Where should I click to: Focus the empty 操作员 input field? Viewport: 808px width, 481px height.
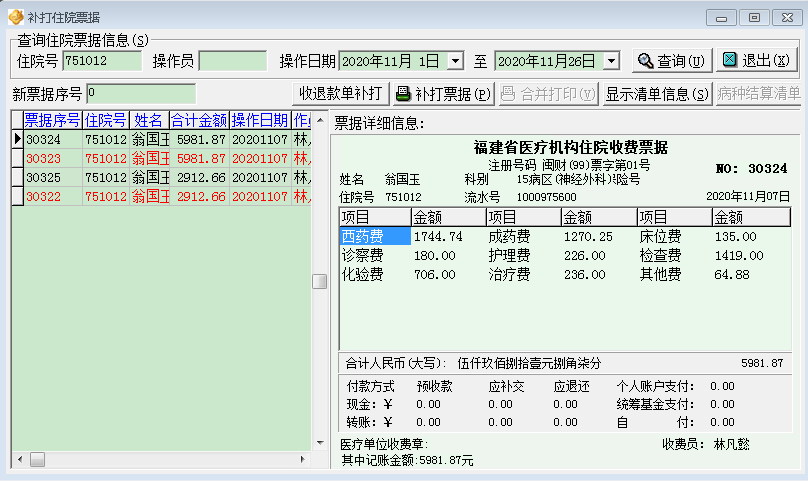(232, 61)
